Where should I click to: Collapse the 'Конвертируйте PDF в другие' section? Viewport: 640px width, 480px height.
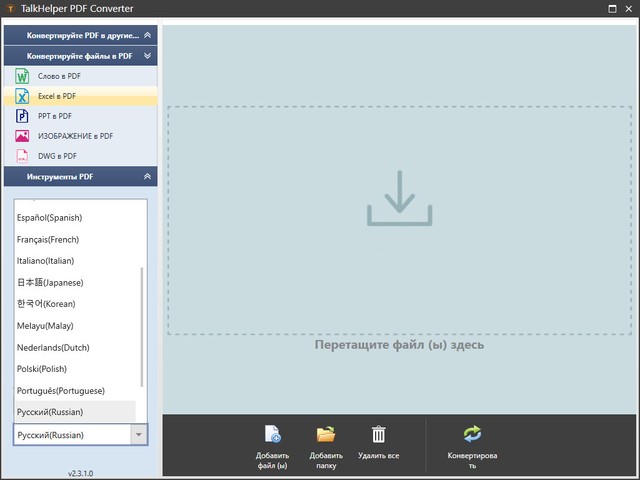click(x=148, y=35)
